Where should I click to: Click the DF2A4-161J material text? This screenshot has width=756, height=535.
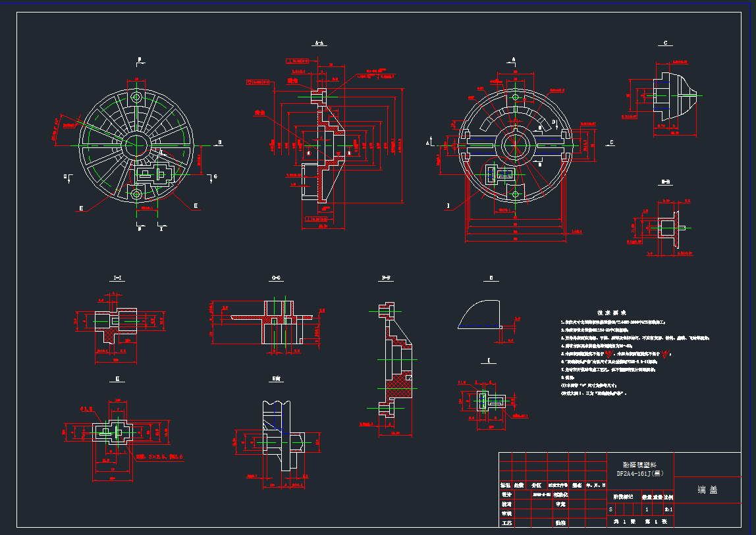639,472
